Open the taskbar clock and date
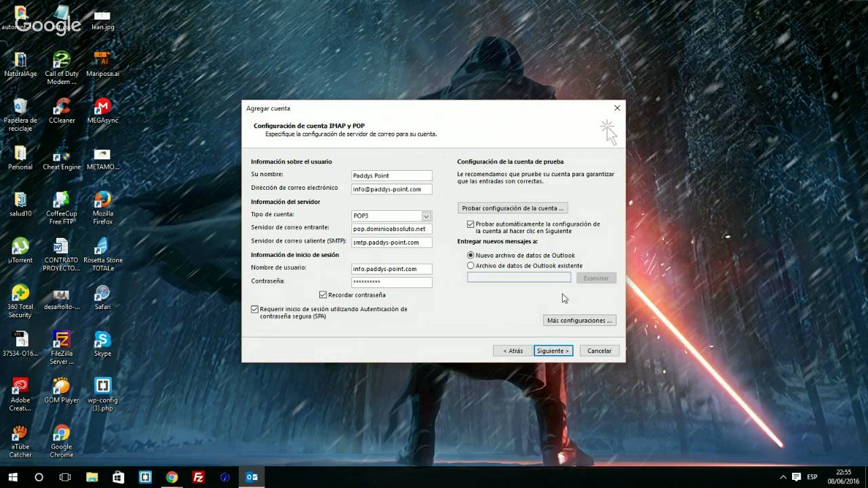 pos(844,477)
